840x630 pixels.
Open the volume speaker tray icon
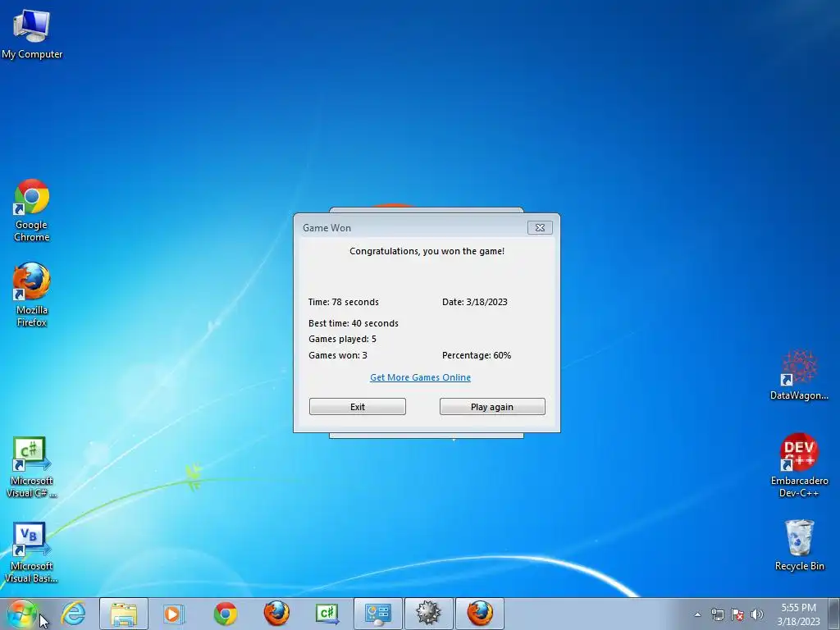[757, 614]
